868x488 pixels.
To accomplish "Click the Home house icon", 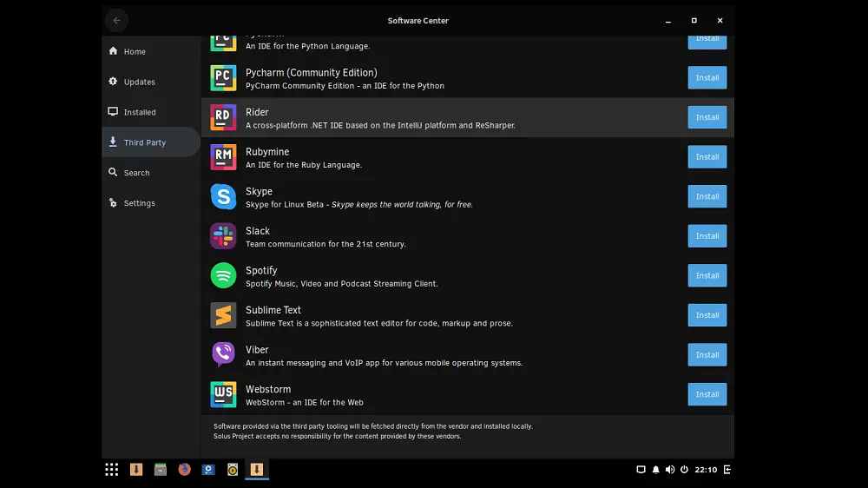I will (x=113, y=51).
